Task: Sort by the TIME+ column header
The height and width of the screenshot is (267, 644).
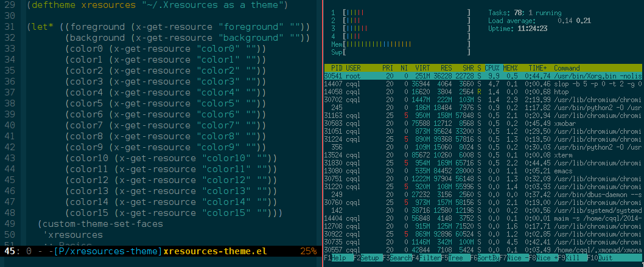Action: point(537,68)
